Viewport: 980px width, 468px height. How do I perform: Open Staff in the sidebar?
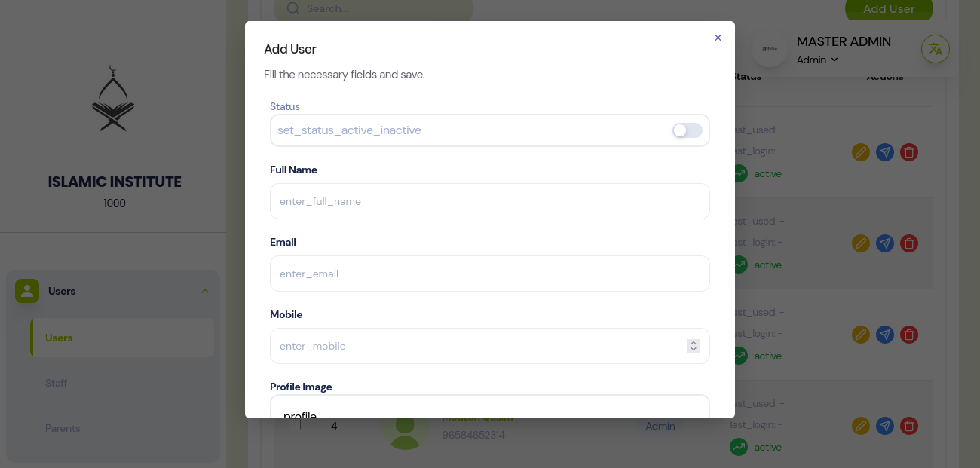click(57, 383)
